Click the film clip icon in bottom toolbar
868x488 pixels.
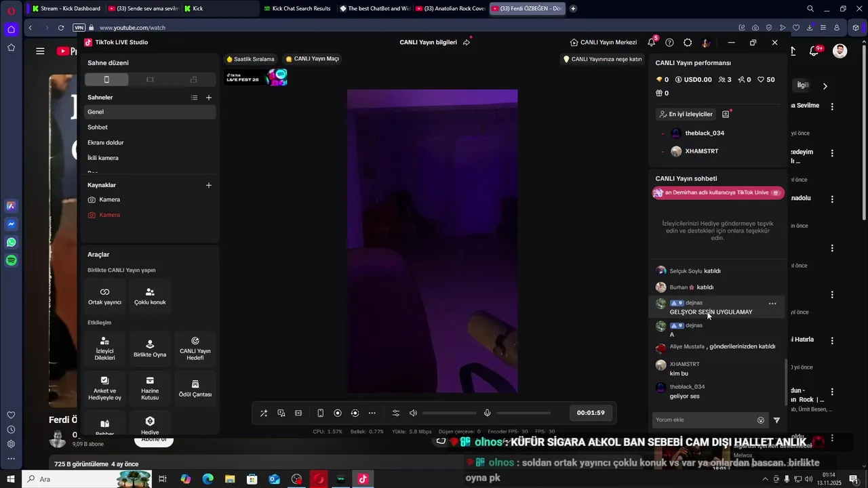coord(298,413)
